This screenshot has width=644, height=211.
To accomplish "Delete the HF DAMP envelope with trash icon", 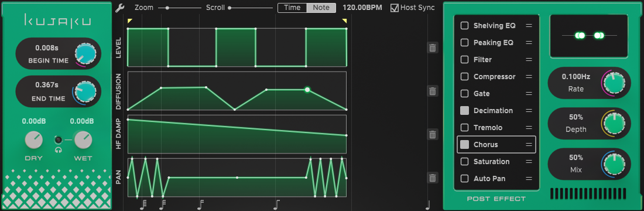I will [x=433, y=134].
